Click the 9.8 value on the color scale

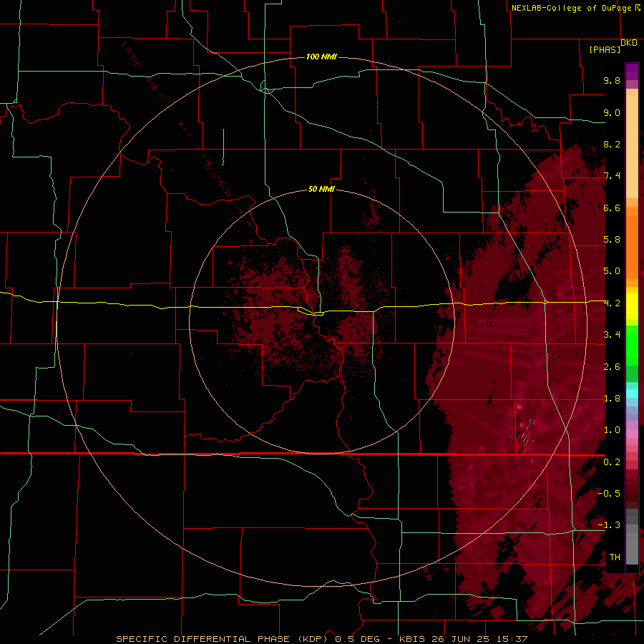612,80
